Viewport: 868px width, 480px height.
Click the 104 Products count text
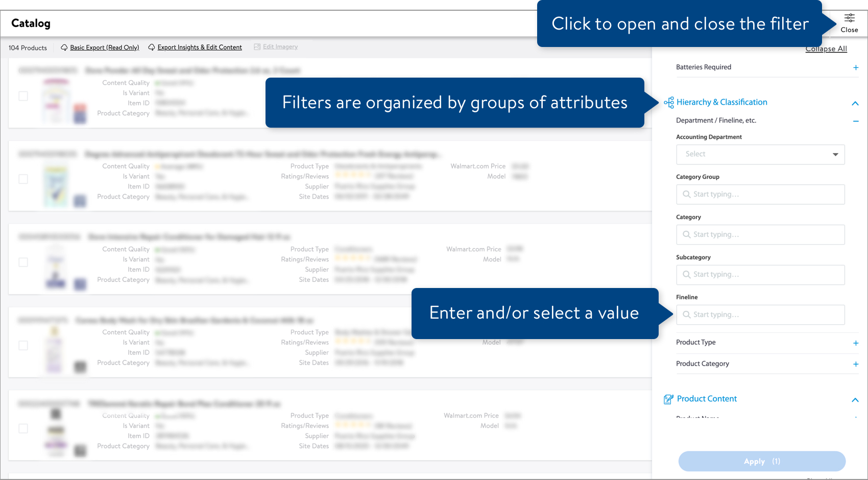[28, 48]
